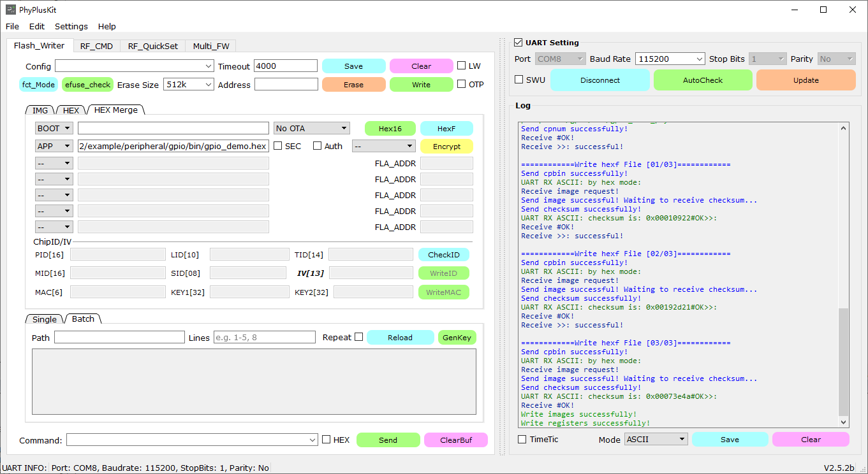Click the green Write button
Viewport: 868px width, 474px height.
(x=421, y=85)
